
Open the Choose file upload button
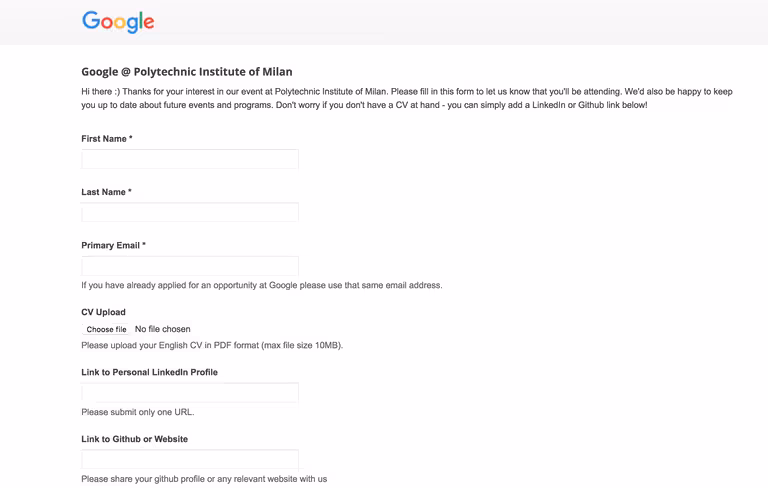106,329
